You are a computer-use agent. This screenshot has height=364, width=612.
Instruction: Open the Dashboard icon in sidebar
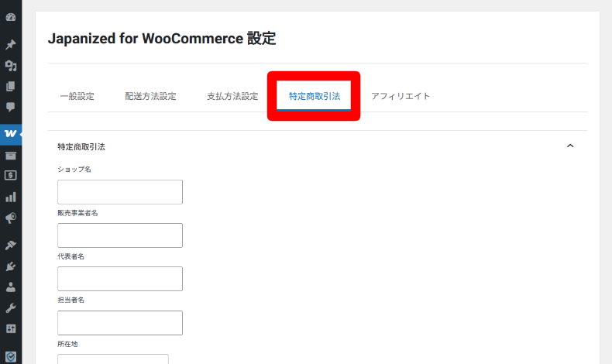(x=11, y=17)
